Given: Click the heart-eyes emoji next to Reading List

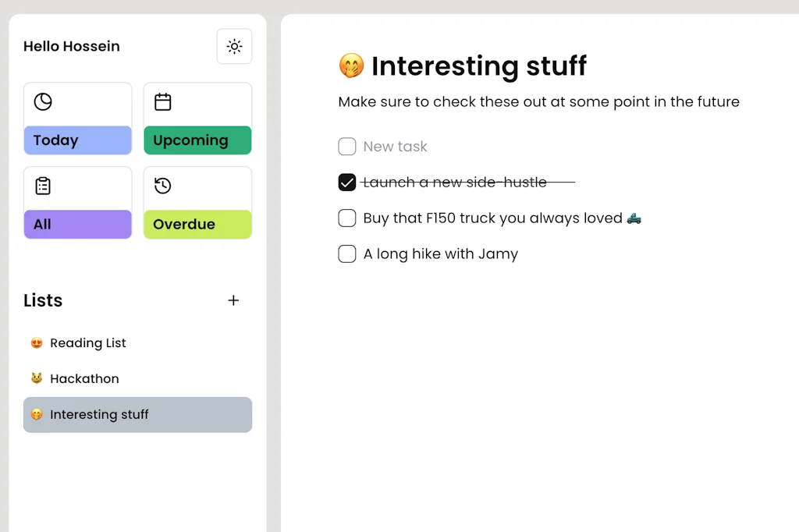Looking at the screenshot, I should 35,342.
